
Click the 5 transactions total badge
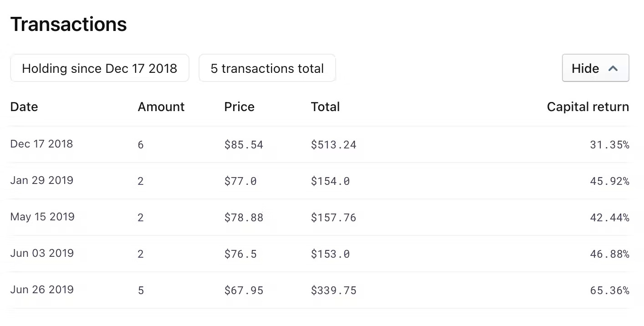point(267,68)
